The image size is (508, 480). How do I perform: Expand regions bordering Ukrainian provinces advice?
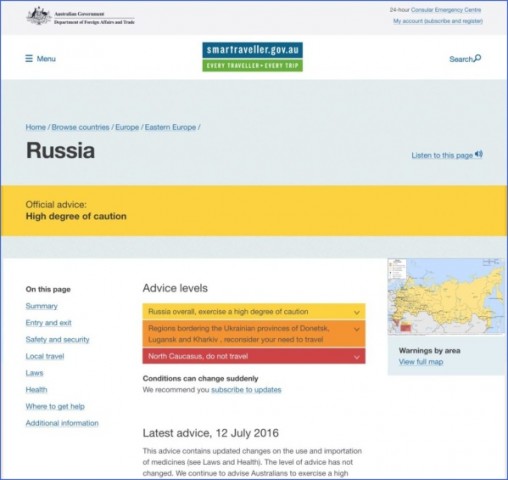[x=254, y=334]
